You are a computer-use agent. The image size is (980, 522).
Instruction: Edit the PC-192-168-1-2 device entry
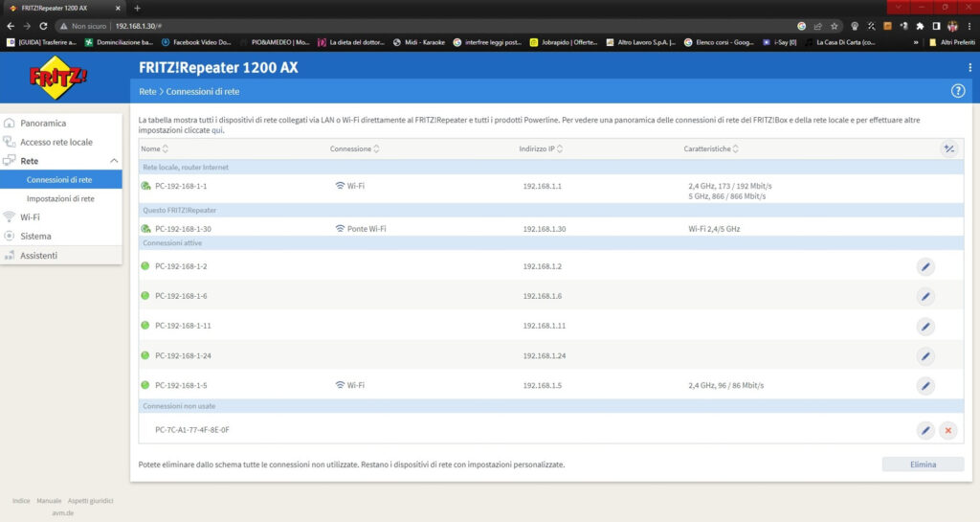click(925, 267)
